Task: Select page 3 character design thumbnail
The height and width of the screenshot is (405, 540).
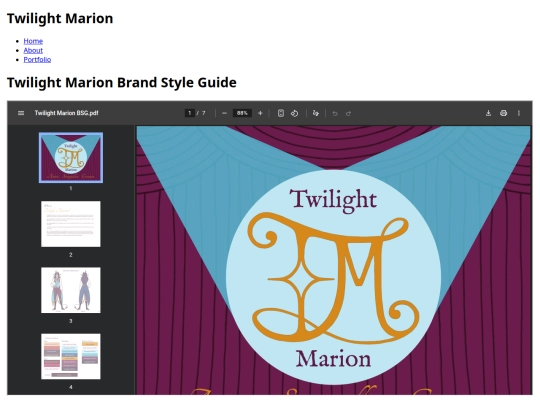Action: coord(71,290)
